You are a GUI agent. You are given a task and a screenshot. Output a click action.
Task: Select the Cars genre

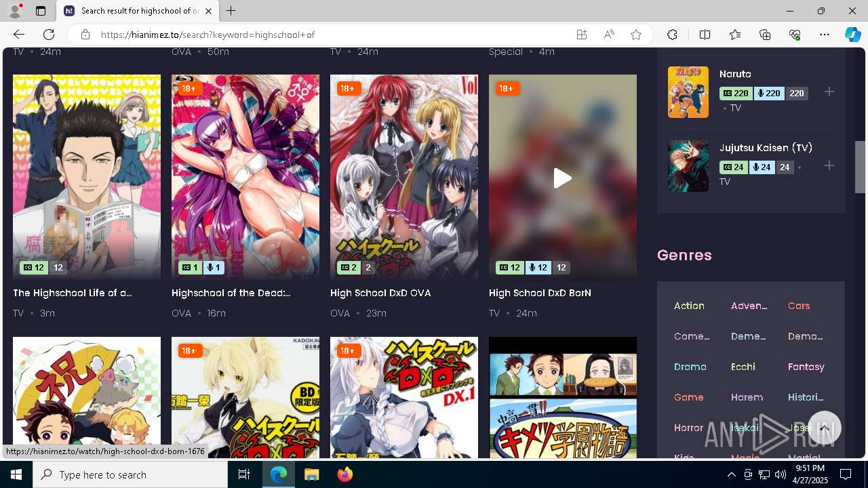click(x=799, y=306)
